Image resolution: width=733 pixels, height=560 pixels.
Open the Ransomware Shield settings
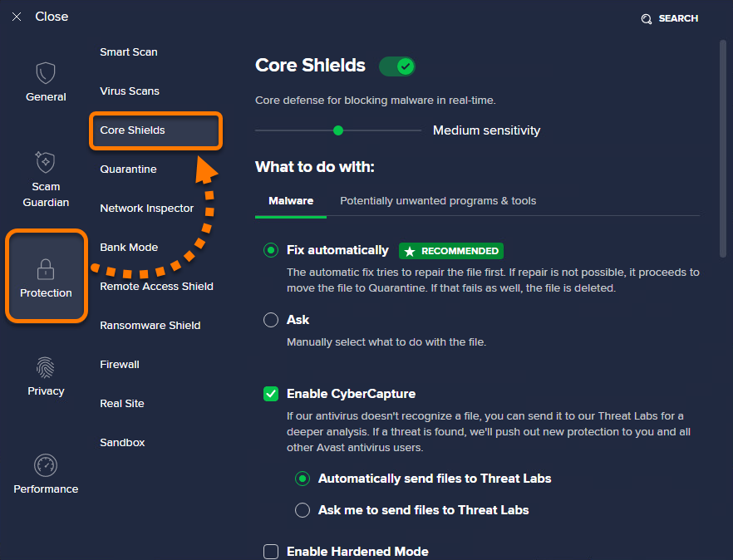coord(150,326)
